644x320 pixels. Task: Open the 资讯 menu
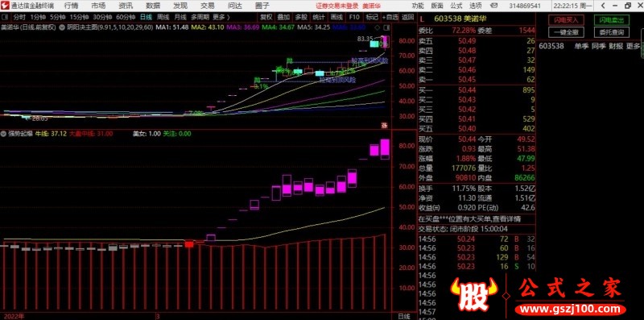(126, 6)
